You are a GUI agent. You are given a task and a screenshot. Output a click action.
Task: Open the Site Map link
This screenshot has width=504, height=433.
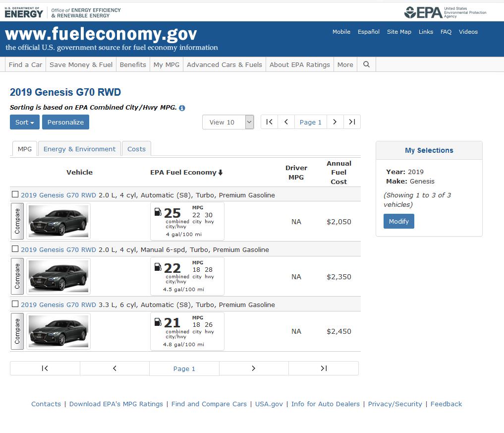pos(399,32)
